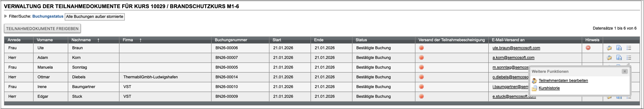Open further functions list icon for Adam Korn
The height and width of the screenshot is (109, 644).
point(629,58)
